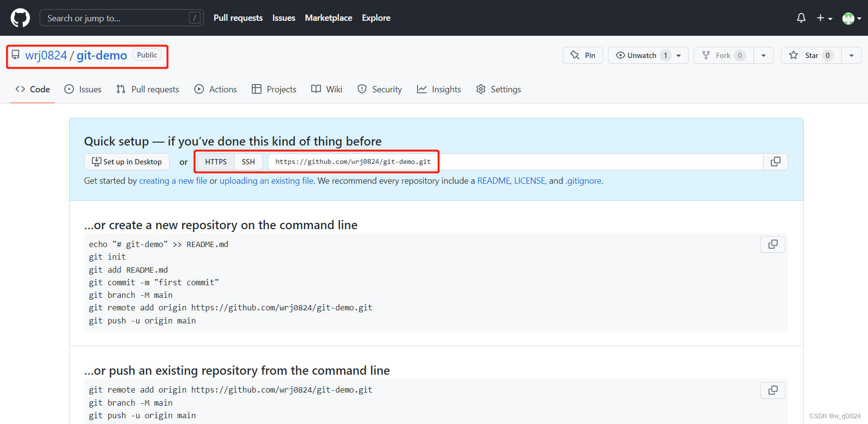868x424 pixels.
Task: Switch to the repository Issues tab
Action: 83,89
